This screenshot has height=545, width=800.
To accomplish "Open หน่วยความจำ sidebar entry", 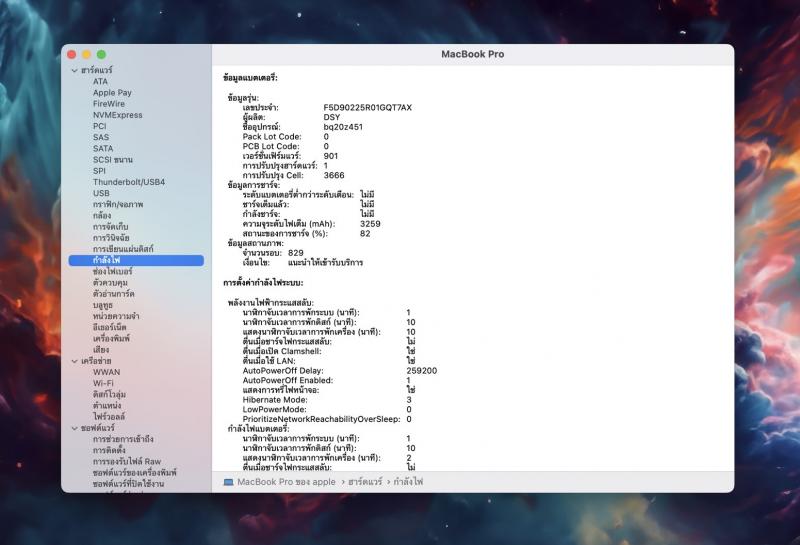I will pos(116,316).
